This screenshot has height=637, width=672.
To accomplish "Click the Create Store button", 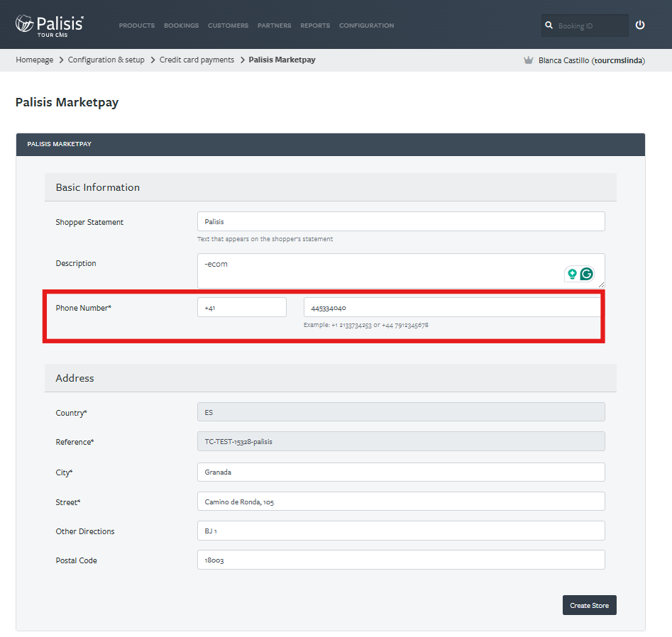I will (589, 605).
